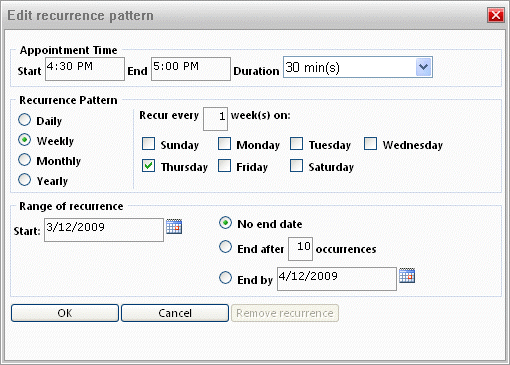Screen dimensions: 510x365
Task: Confirm with the OK button
Action: pos(65,313)
